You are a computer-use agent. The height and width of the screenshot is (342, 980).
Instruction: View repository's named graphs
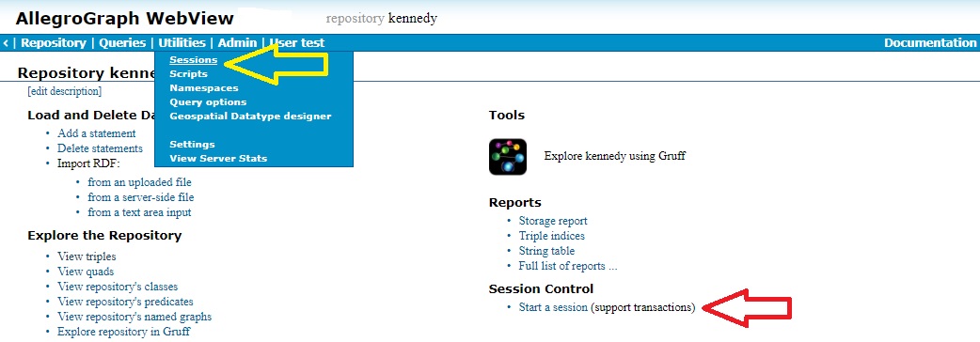coord(134,317)
